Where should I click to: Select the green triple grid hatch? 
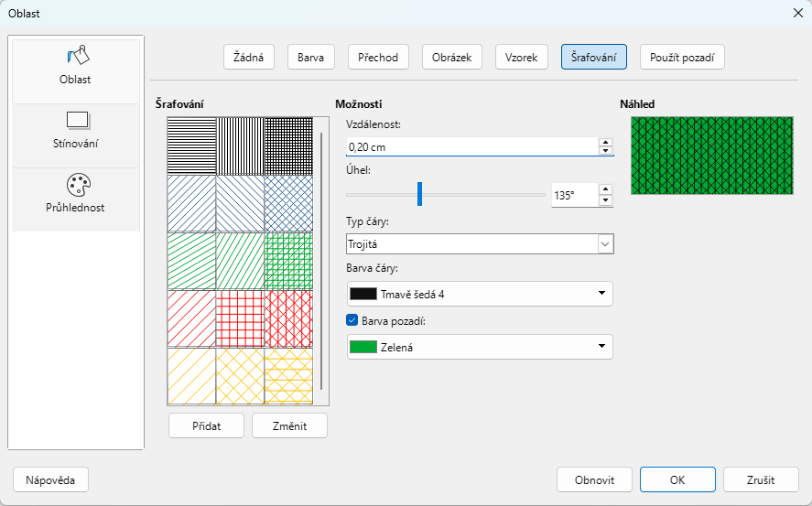tap(289, 262)
